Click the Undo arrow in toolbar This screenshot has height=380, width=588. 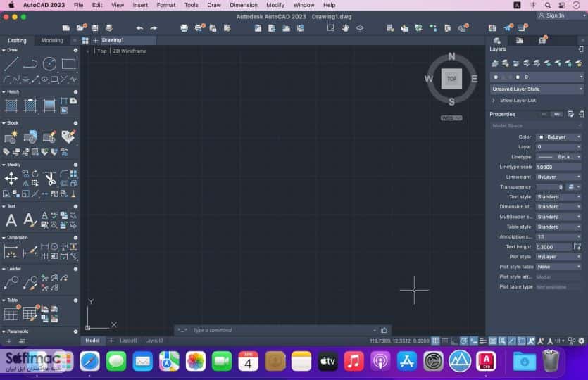(x=139, y=28)
